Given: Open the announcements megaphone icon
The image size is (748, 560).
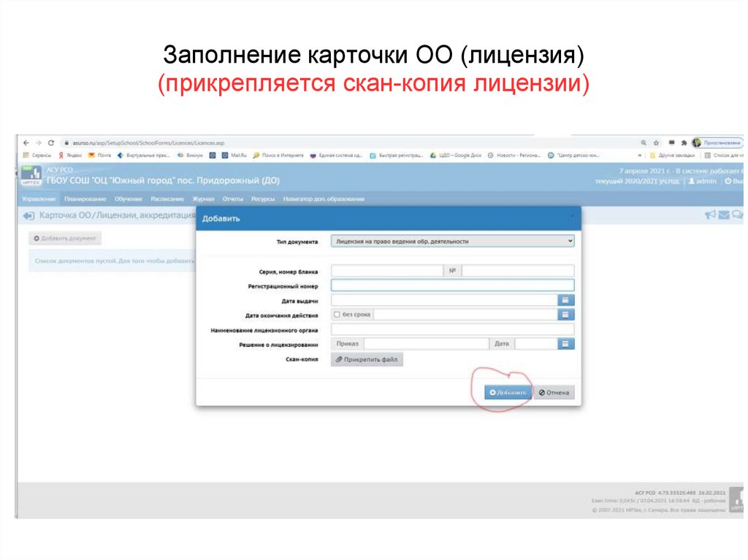Looking at the screenshot, I should (x=710, y=215).
